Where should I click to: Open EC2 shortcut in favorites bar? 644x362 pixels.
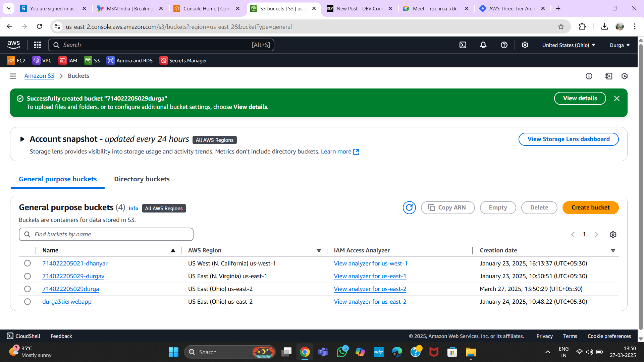[x=16, y=61]
